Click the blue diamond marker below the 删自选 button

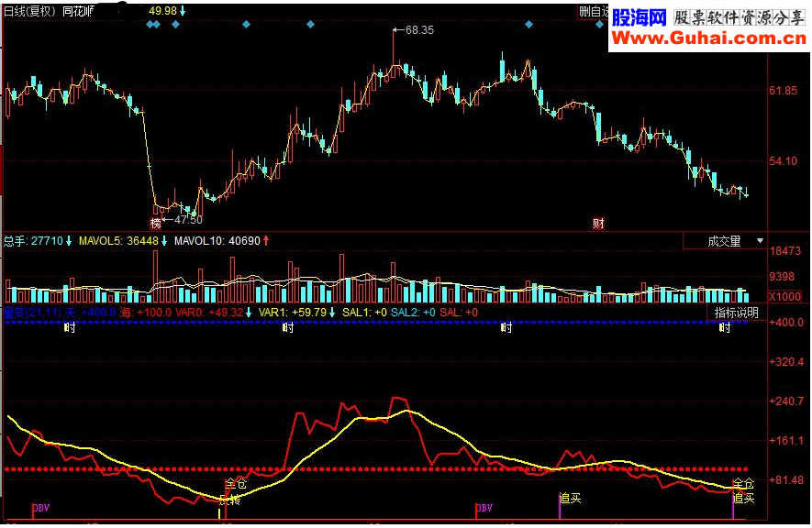tap(599, 25)
